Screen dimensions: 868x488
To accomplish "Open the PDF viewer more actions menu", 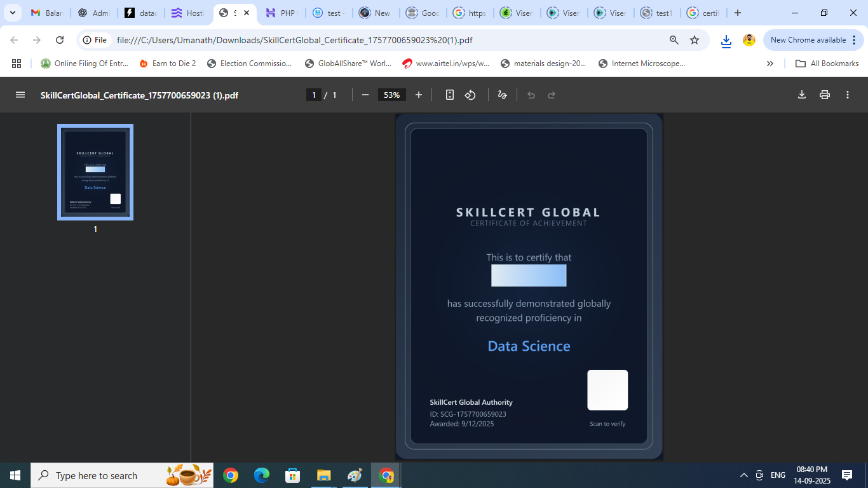I will pos(848,95).
